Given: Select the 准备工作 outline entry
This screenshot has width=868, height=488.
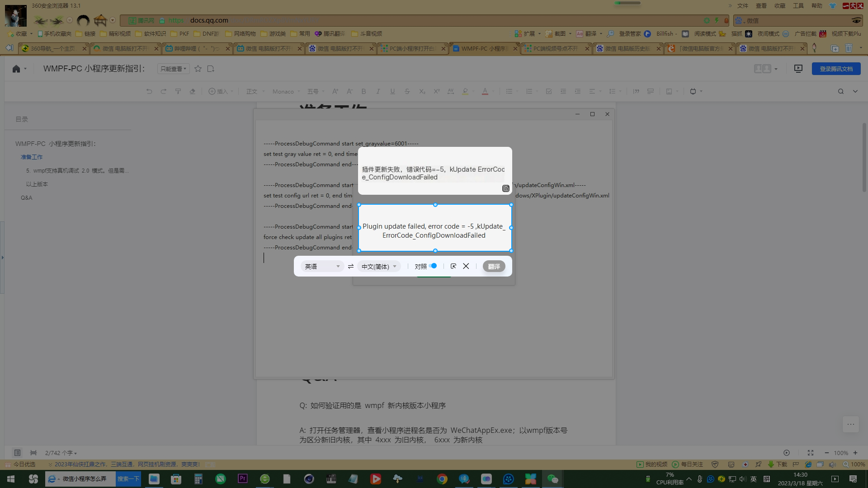Looking at the screenshot, I should (32, 157).
